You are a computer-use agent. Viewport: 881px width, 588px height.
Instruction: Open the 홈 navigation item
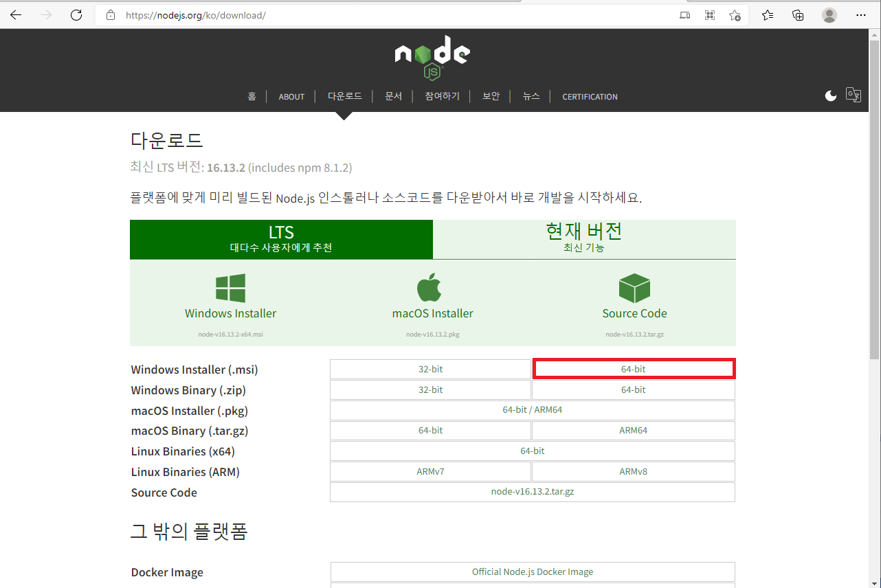(252, 96)
